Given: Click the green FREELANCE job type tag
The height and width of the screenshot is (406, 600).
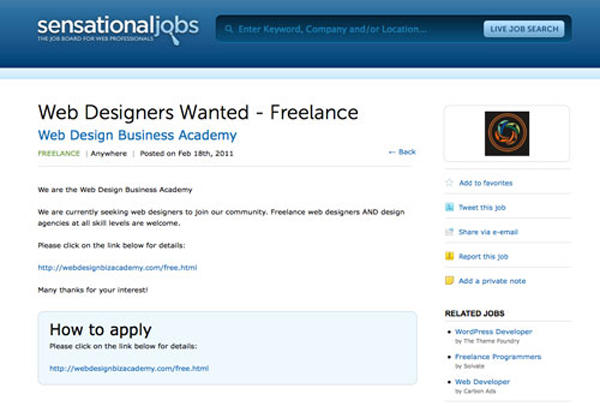Looking at the screenshot, I should (x=59, y=153).
